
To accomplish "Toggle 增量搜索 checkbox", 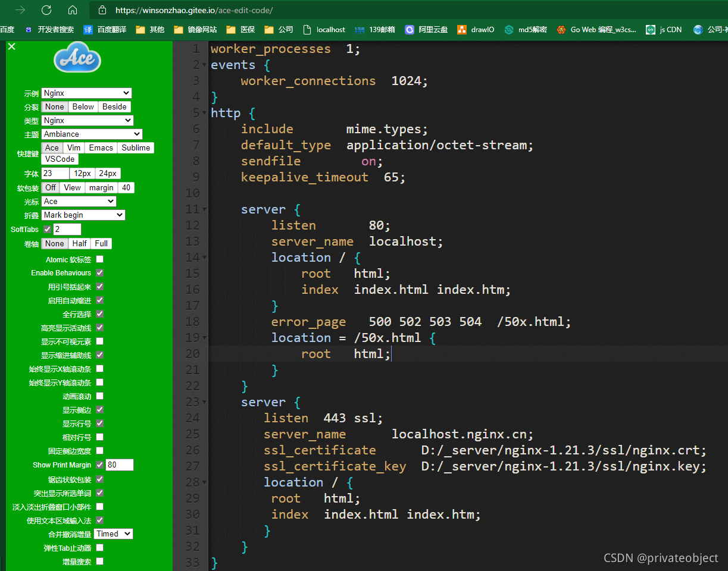I will tap(99, 560).
